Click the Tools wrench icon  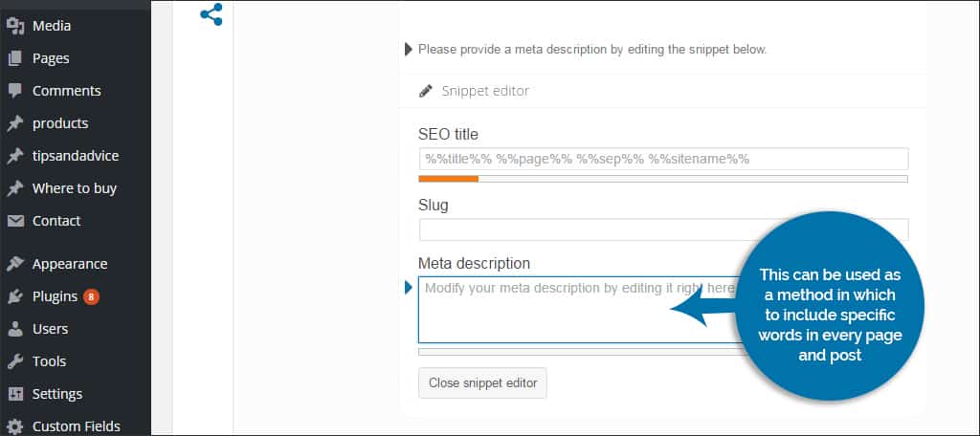point(15,361)
